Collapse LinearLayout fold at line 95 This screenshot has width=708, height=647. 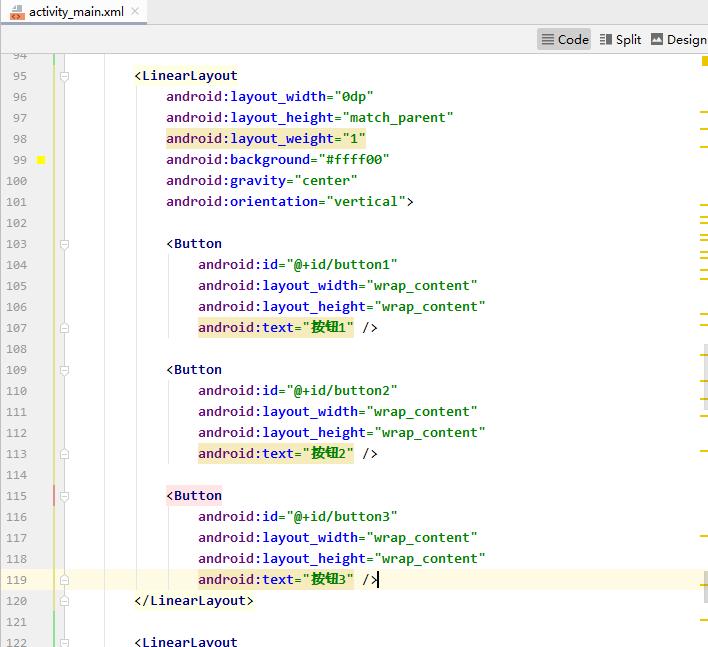pyautogui.click(x=65, y=76)
